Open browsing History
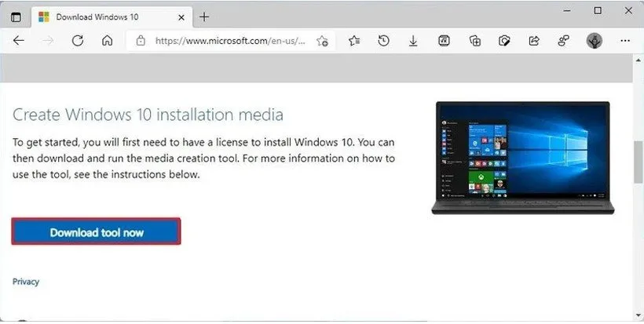Image resolution: width=644 pixels, height=324 pixels. click(x=383, y=41)
